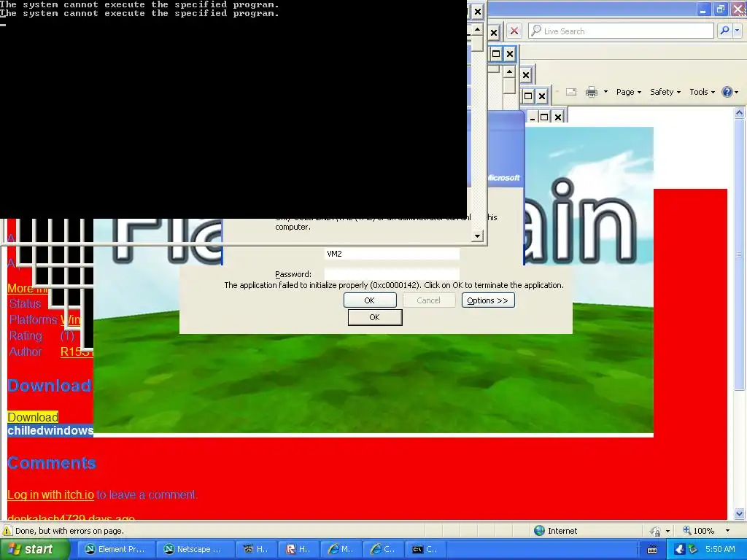The image size is (747, 560).
Task: Click the blue Help question mark icon
Action: [727, 92]
